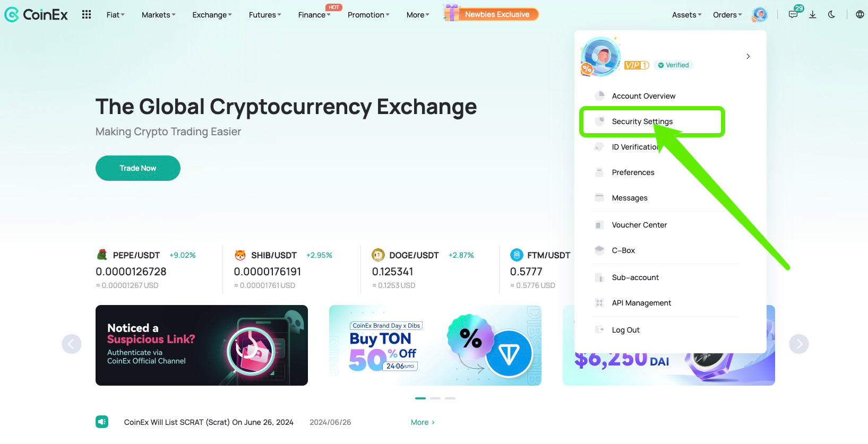This screenshot has width=868, height=444.
Task: Expand the Markets dropdown
Action: click(x=158, y=15)
